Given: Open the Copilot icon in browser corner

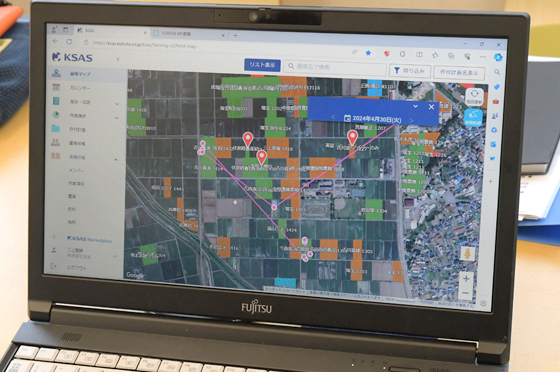Looking at the screenshot, I should click(498, 57).
